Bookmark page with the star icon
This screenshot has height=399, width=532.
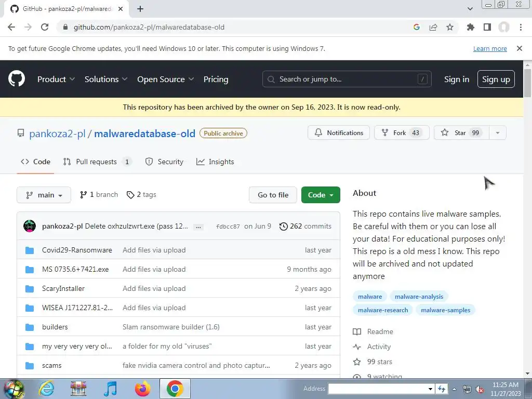point(450,27)
